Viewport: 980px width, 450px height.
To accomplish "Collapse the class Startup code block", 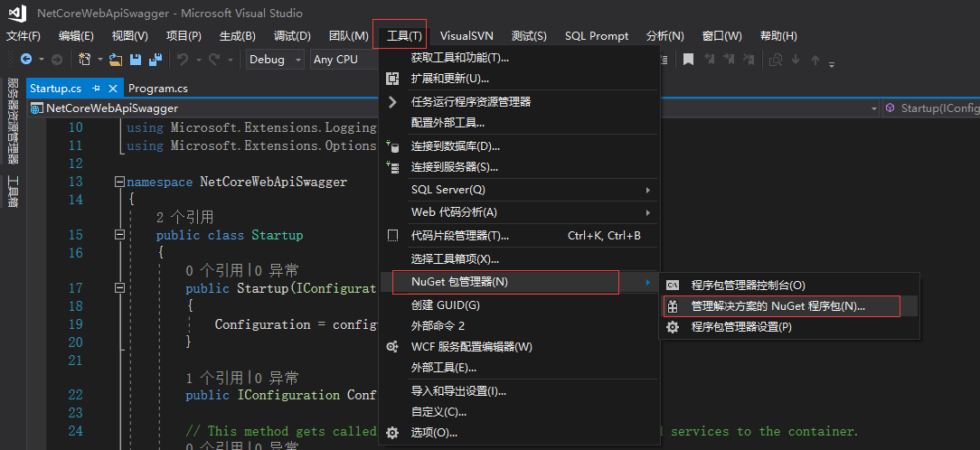I will click(119, 235).
